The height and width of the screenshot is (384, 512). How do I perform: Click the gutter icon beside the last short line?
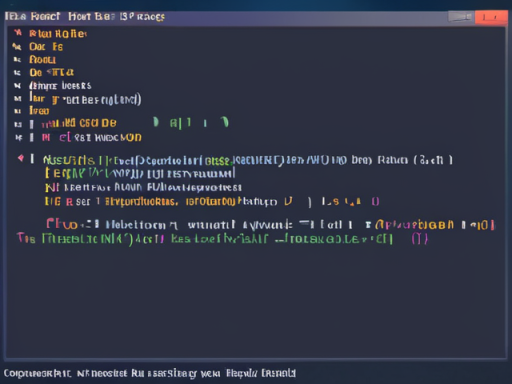tap(18, 111)
